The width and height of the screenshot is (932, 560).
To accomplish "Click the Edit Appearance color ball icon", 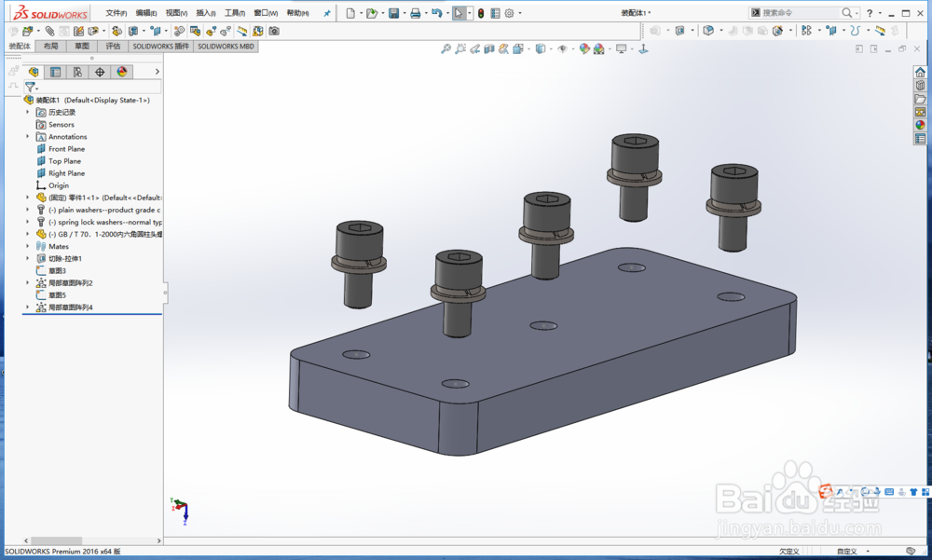I will [x=584, y=48].
